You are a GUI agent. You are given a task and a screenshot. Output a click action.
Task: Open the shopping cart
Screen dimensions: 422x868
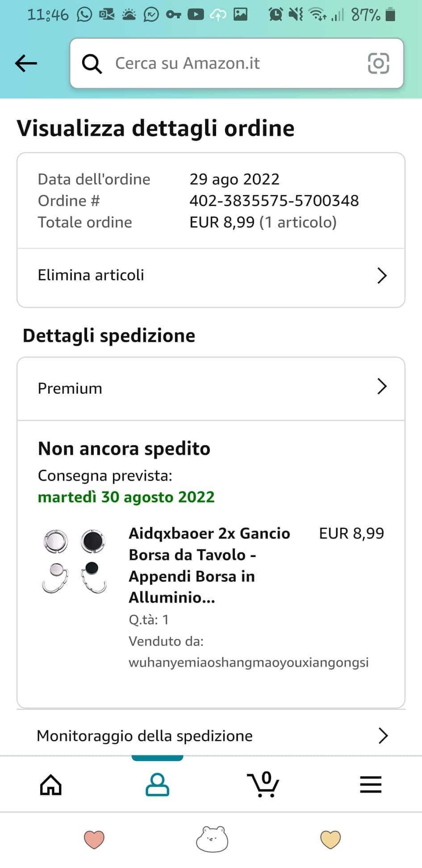pos(263,784)
